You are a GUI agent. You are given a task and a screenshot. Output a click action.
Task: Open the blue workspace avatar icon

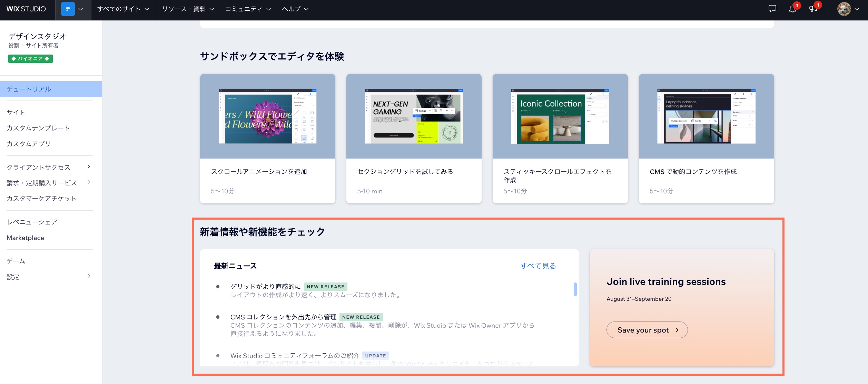pos(68,9)
